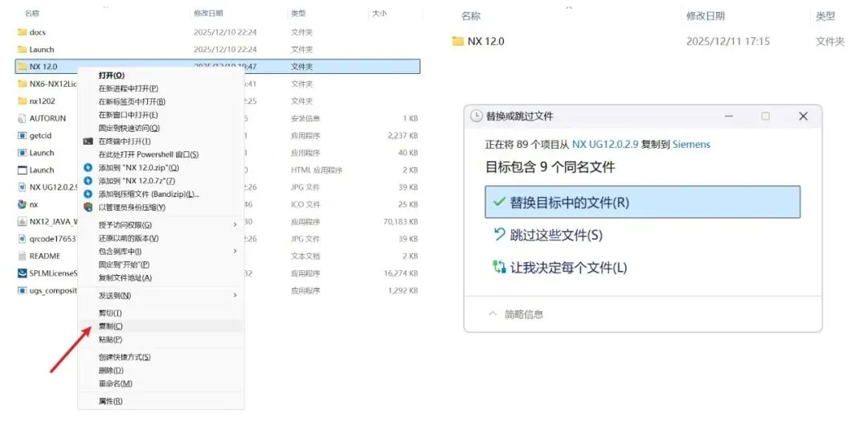Click NX 12.0 folder icon in right window
This screenshot has height=423, width=868.
click(457, 41)
